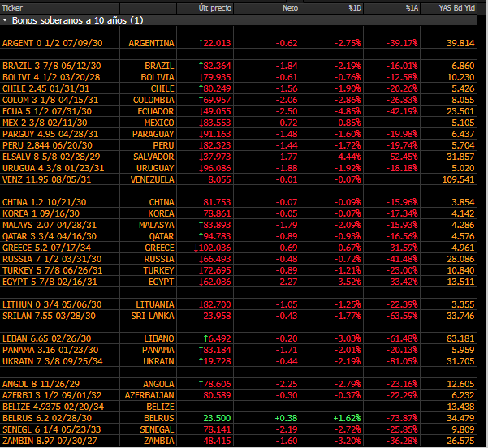488x448 pixels.
Task: Select the PANAMA 3.16 01/23/30 ticker
Action: (50, 350)
